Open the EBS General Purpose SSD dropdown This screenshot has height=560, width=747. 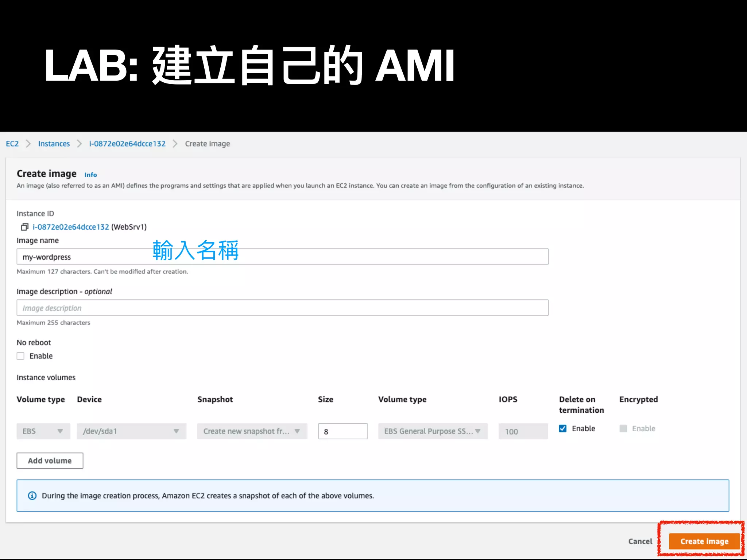click(x=433, y=431)
